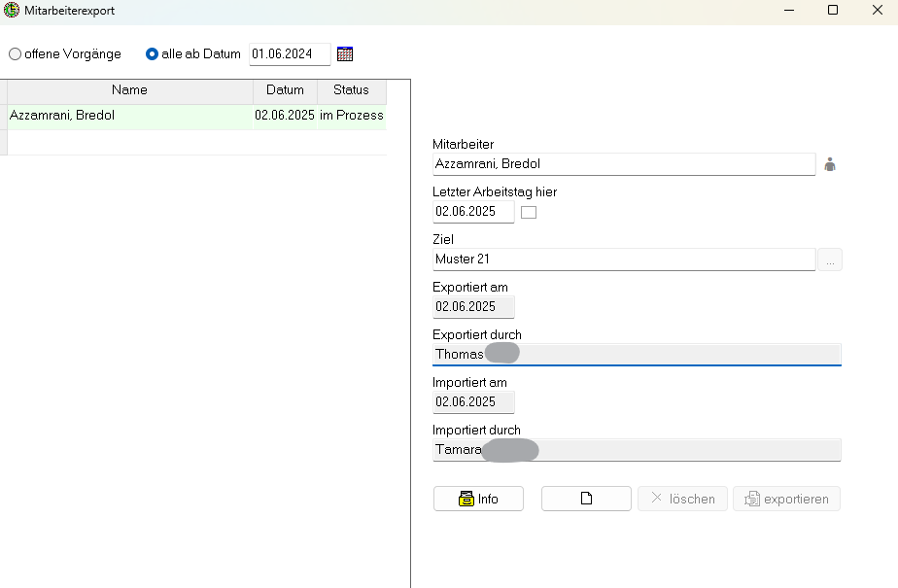Image resolution: width=898 pixels, height=588 pixels.
Task: Maximize the Mitarbeiterexport window
Action: pyautogui.click(x=832, y=10)
